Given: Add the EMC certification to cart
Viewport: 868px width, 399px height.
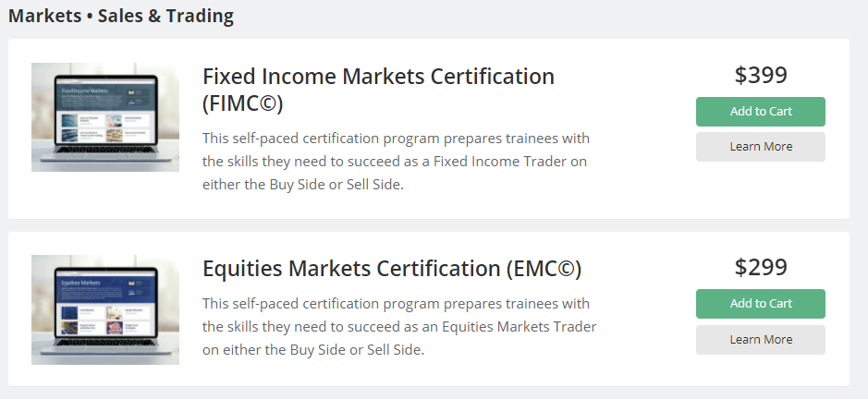Looking at the screenshot, I should [760, 304].
